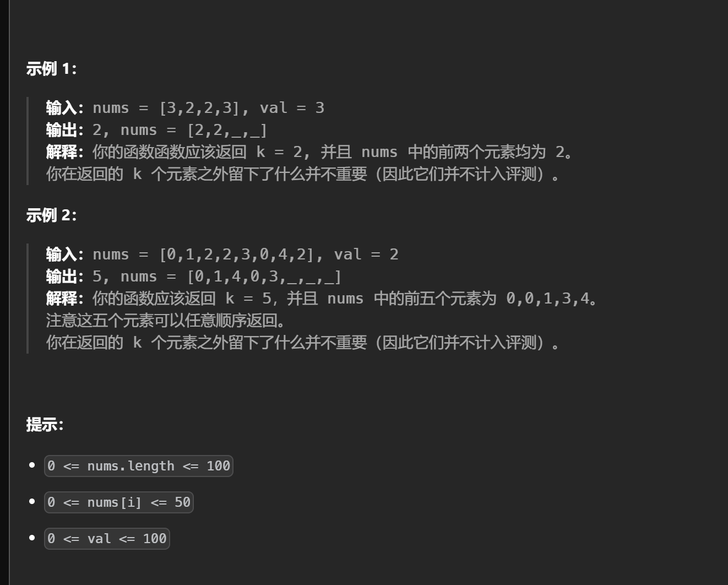Viewport: 728px width, 585px height.
Task: Click the 示例 1 heading
Action: [51, 69]
